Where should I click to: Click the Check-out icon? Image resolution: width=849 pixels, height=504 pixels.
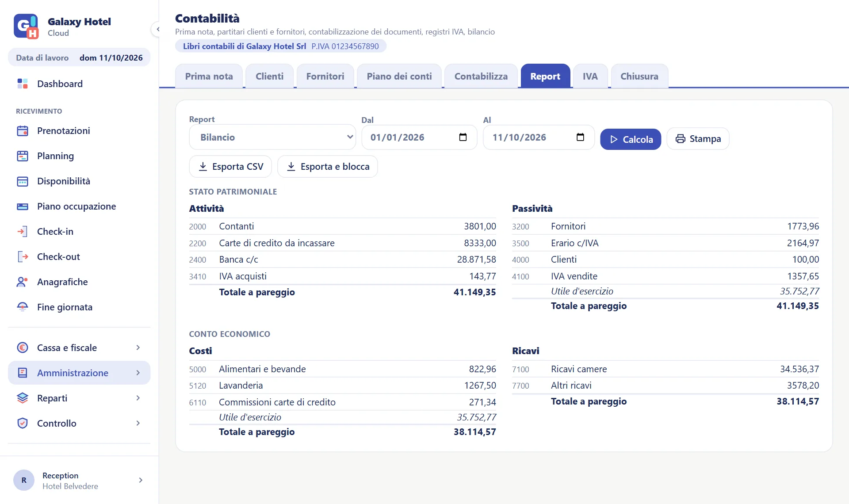coord(23,256)
